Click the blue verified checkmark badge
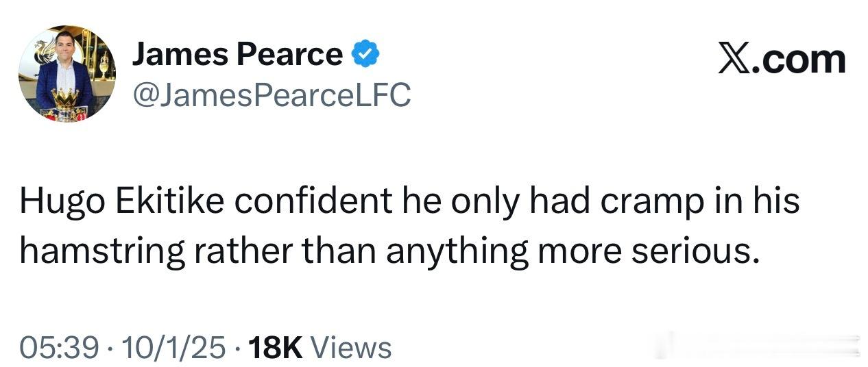Image resolution: width=868 pixels, height=367 pixels. tap(366, 55)
